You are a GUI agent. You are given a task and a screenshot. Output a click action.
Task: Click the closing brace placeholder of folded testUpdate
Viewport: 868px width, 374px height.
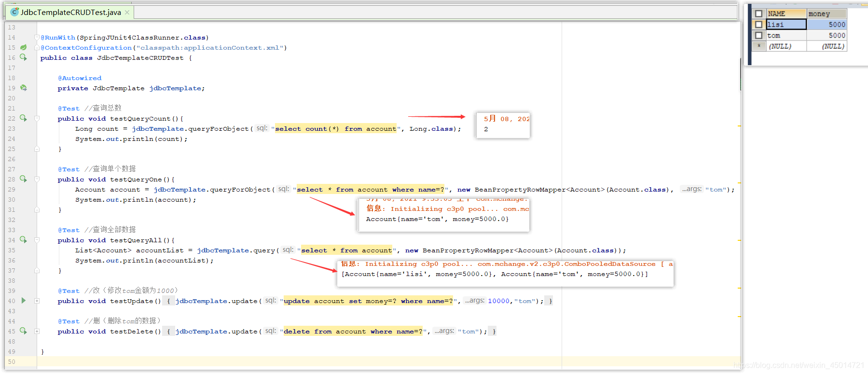(550, 301)
